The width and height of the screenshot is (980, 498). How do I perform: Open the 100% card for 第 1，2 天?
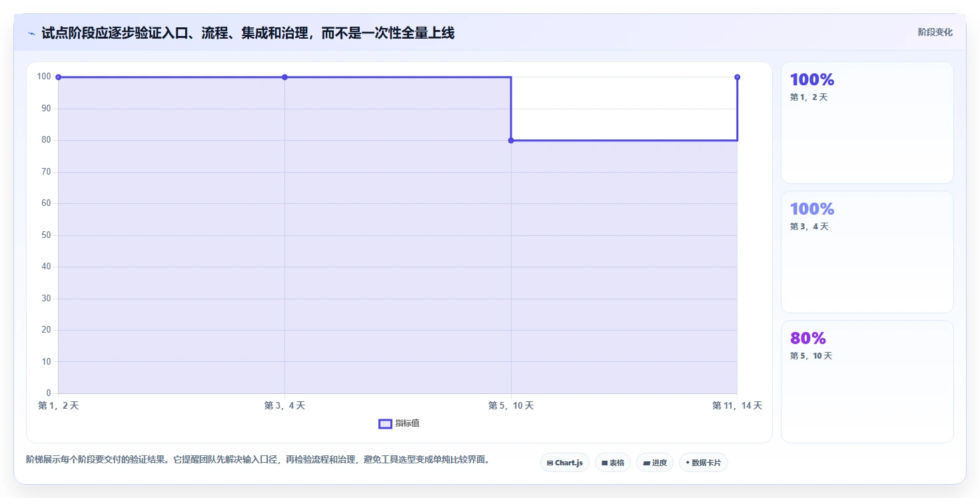[x=867, y=123]
